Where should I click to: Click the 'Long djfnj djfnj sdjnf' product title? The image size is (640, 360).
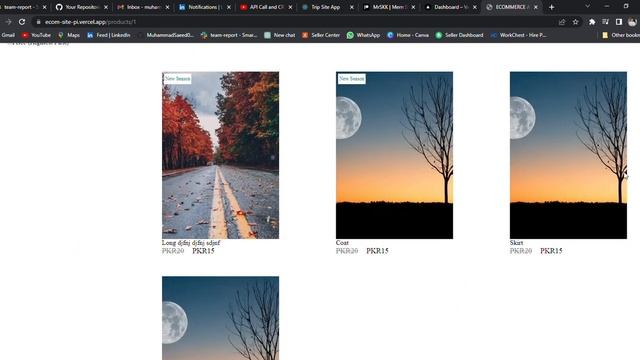(191, 242)
